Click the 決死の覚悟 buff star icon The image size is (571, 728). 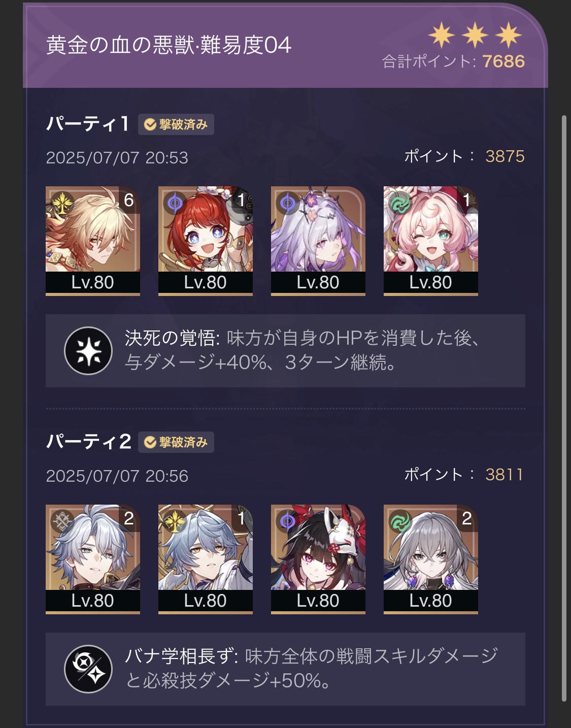coord(88,351)
